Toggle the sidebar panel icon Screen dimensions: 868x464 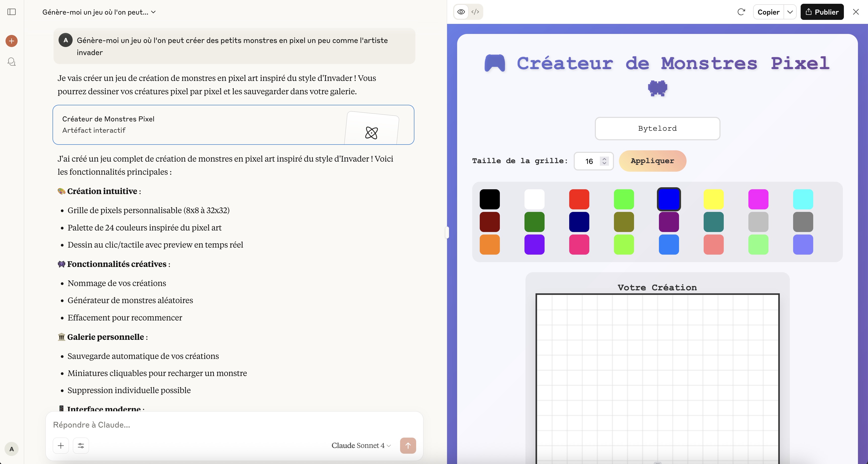pyautogui.click(x=12, y=12)
